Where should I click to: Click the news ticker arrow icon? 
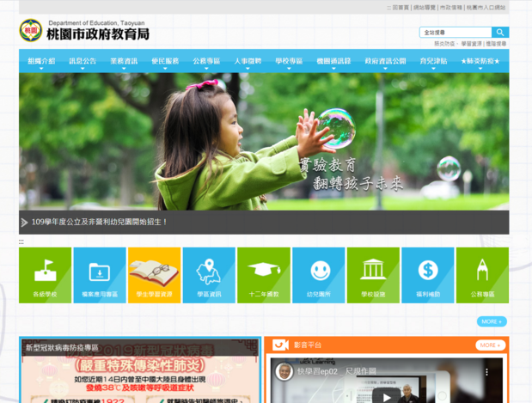tap(24, 223)
